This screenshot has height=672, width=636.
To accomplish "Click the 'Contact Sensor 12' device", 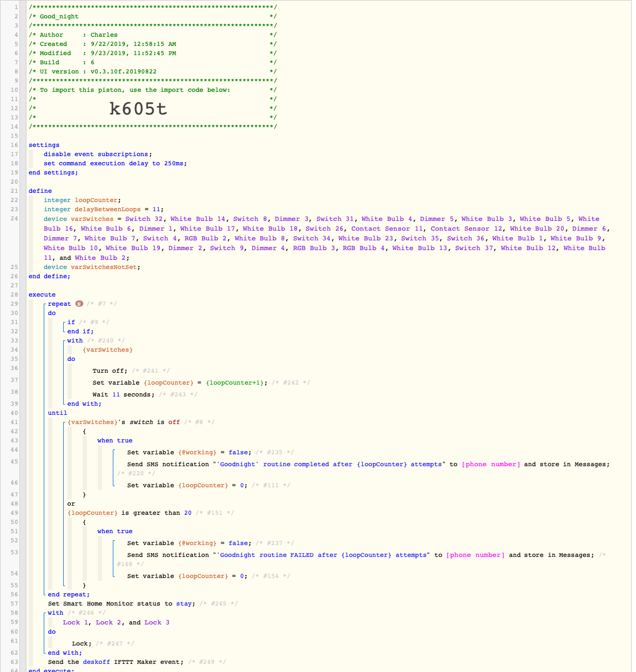I will point(466,229).
